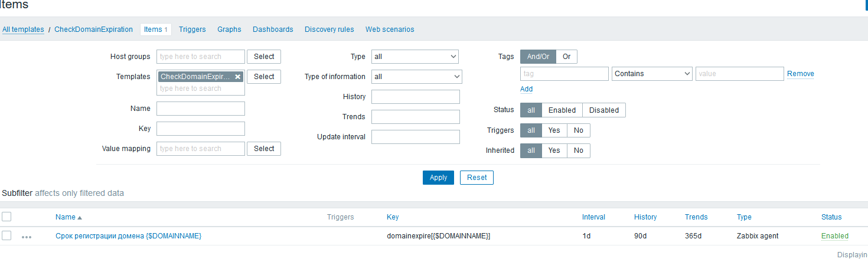Click Select button for Host groups
The width and height of the screenshot is (868, 262).
pyautogui.click(x=264, y=57)
